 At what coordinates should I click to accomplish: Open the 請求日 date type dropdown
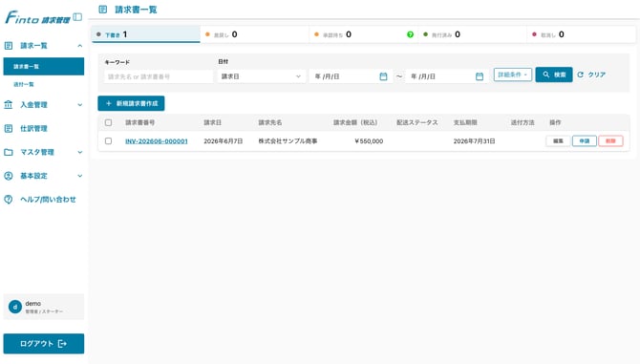261,76
